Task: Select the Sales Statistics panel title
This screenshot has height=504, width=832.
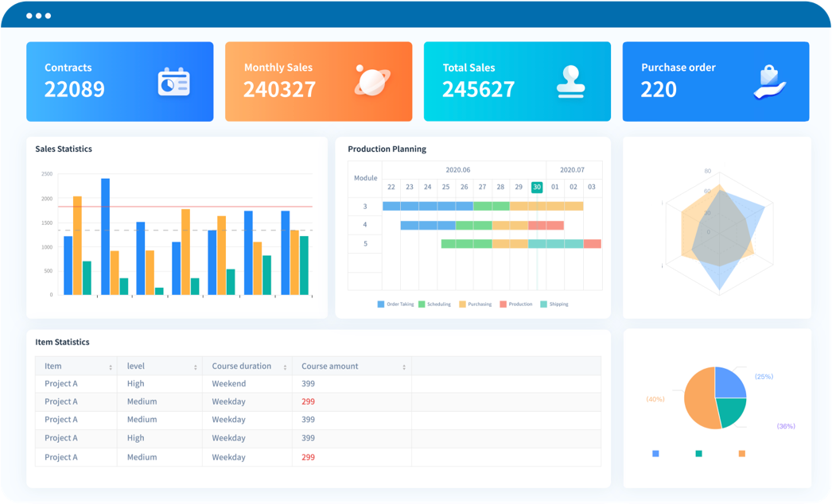Action: click(x=63, y=149)
